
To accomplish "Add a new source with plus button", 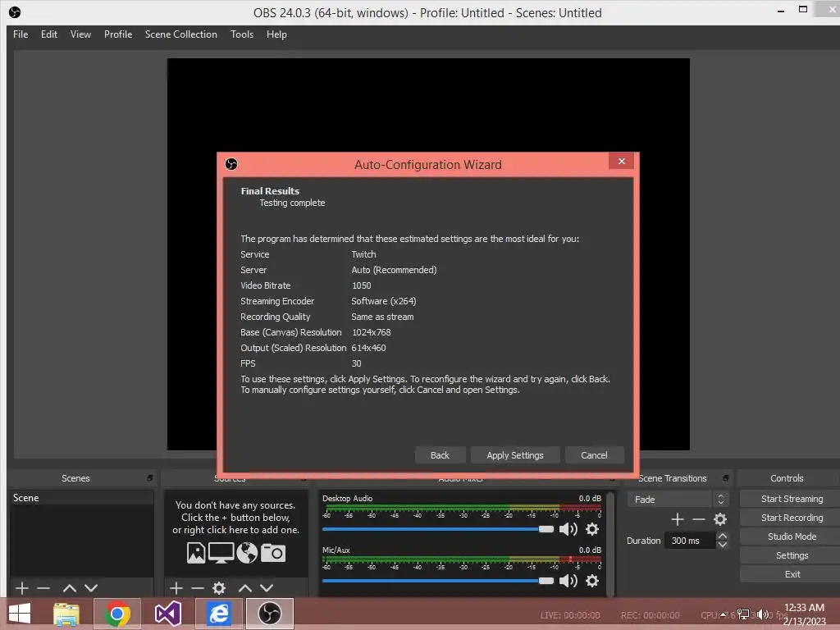I will click(x=176, y=588).
